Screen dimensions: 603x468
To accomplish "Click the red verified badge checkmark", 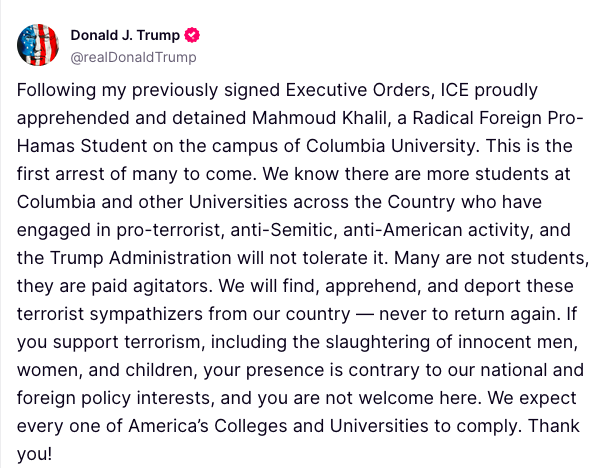I will (x=193, y=34).
